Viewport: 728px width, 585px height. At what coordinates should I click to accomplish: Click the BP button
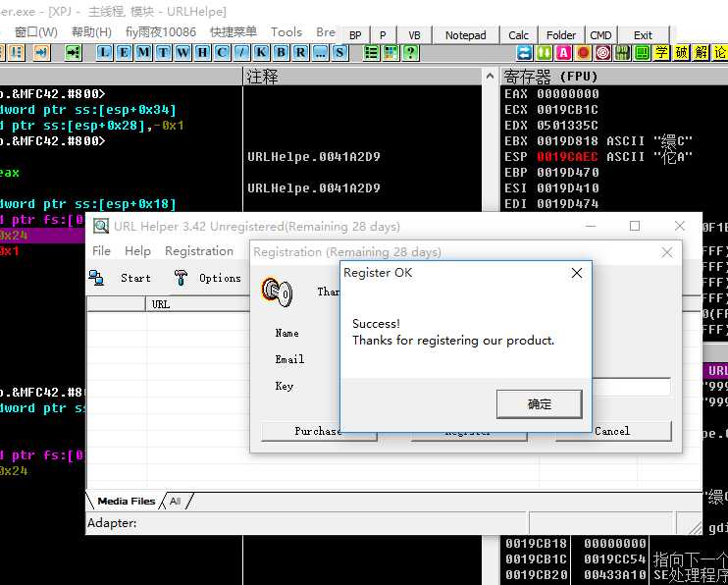tap(355, 35)
